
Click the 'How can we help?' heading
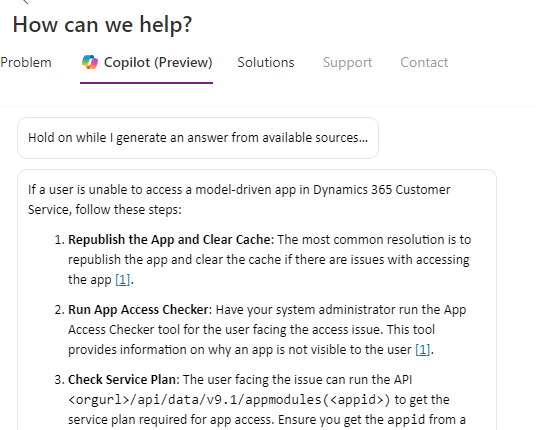[103, 25]
